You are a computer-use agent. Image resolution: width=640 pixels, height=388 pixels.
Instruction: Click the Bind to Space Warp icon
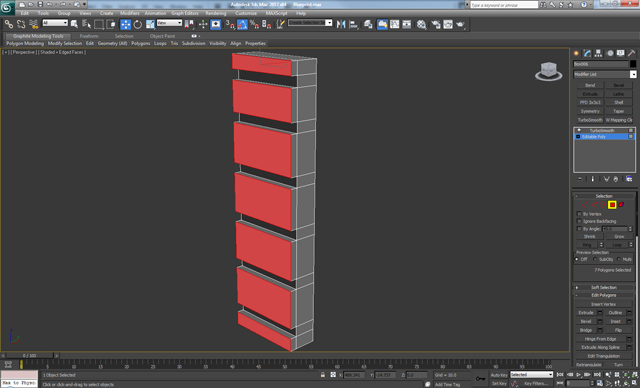[x=33, y=24]
